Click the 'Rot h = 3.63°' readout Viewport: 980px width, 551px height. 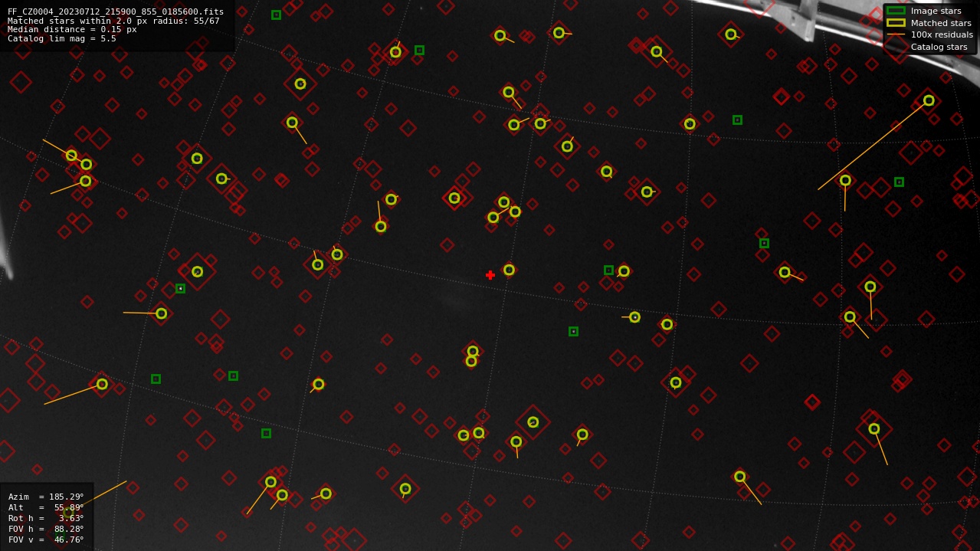[46, 518]
